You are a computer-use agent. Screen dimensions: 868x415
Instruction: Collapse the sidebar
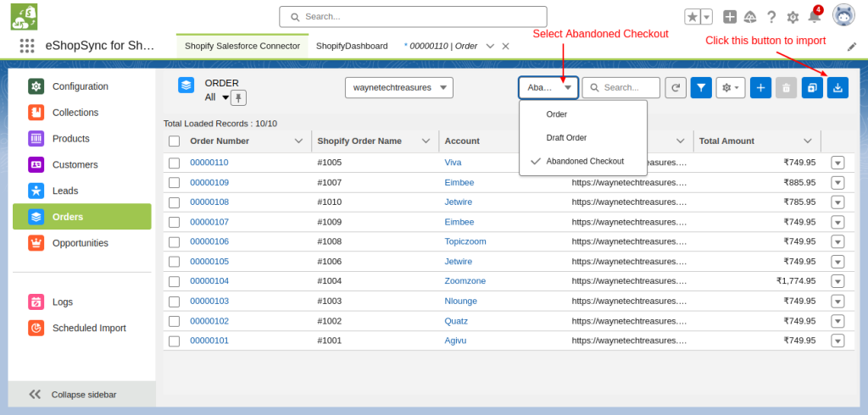(x=82, y=395)
